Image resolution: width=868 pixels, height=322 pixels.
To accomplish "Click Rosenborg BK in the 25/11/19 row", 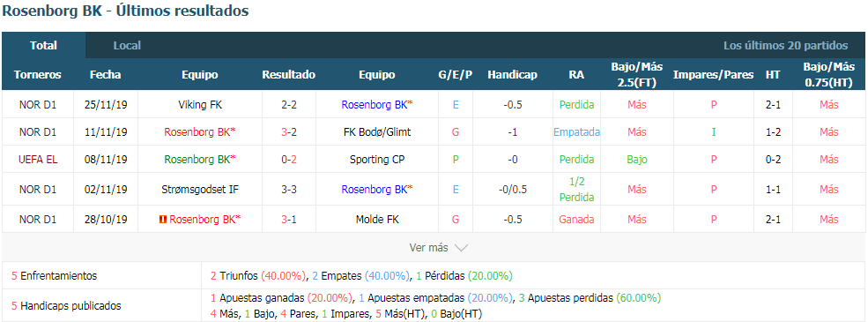I will click(x=377, y=104).
